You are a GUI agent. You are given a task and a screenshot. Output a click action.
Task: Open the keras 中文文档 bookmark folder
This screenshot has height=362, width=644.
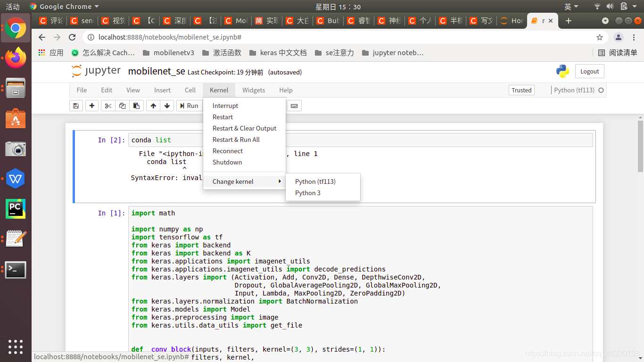(277, 53)
